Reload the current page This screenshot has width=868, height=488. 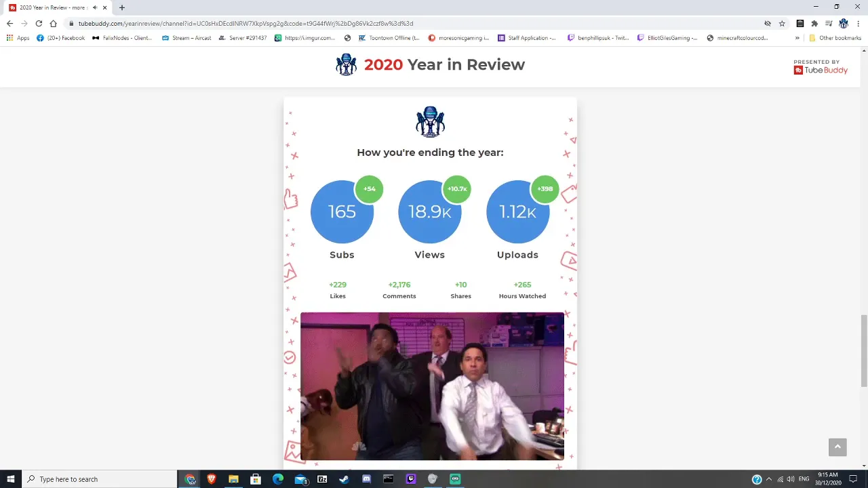click(x=39, y=23)
